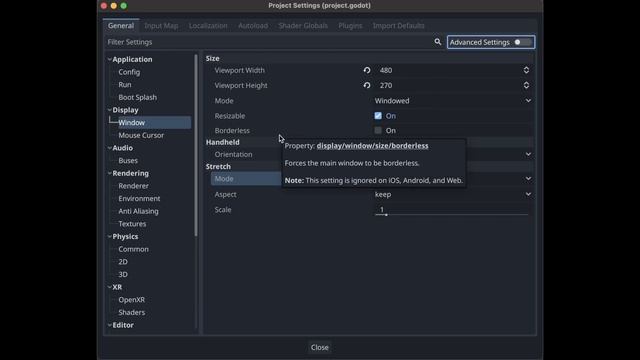Viewport: 640px width, 360px height.
Task: Click the Scale slider track
Action: click(x=451, y=215)
